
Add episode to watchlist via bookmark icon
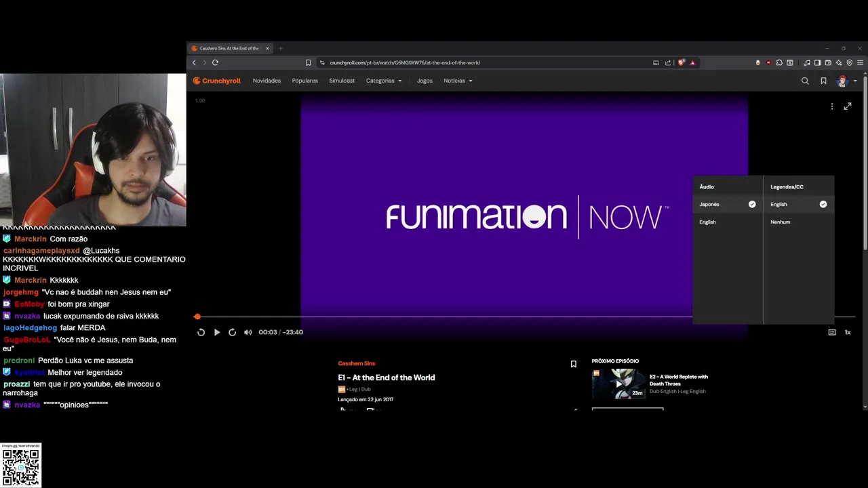point(573,364)
